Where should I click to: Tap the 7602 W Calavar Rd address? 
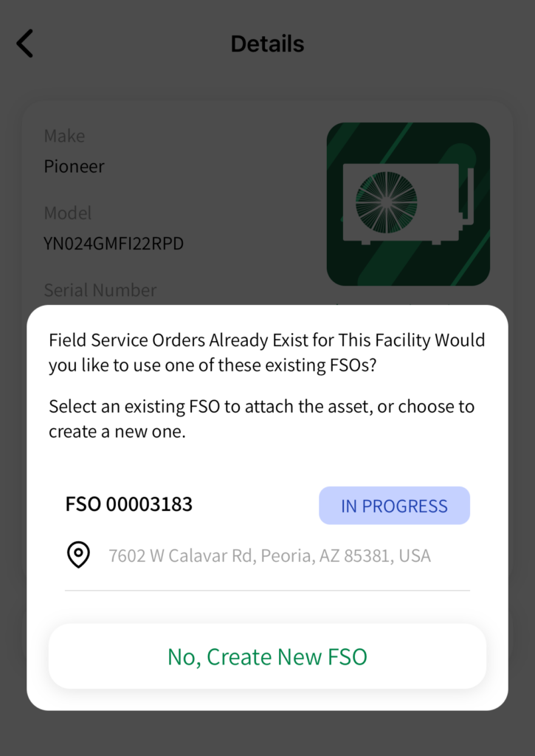click(269, 555)
